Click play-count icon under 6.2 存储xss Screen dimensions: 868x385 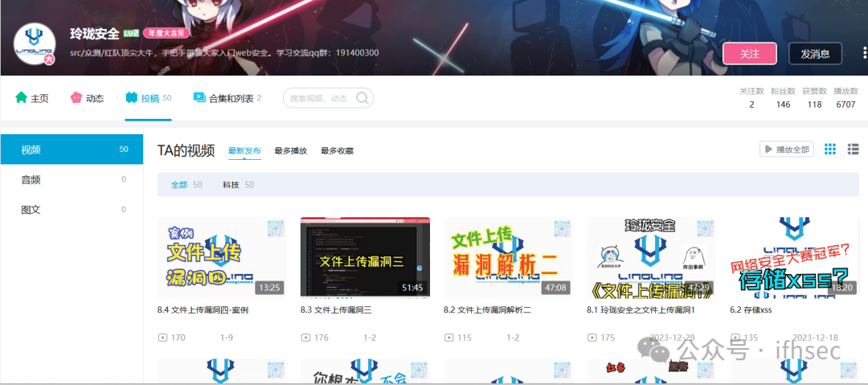(x=735, y=338)
